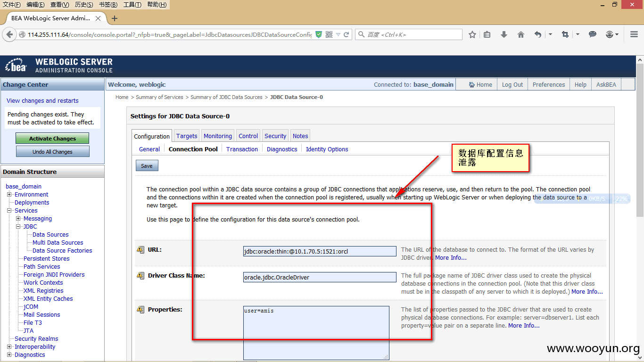Open the 历史(S) menu

(84, 5)
